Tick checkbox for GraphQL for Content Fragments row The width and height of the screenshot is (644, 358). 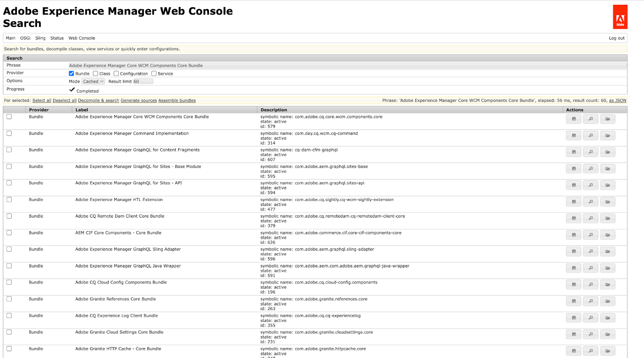(x=9, y=150)
